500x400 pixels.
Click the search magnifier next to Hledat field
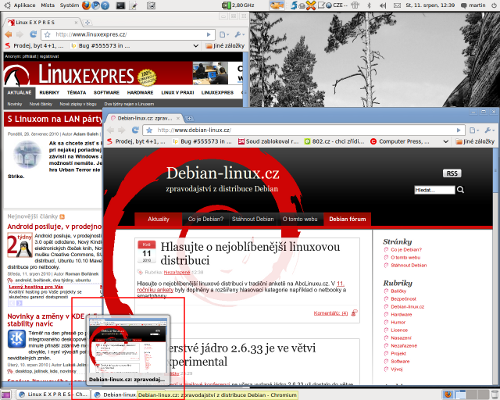click(x=461, y=190)
